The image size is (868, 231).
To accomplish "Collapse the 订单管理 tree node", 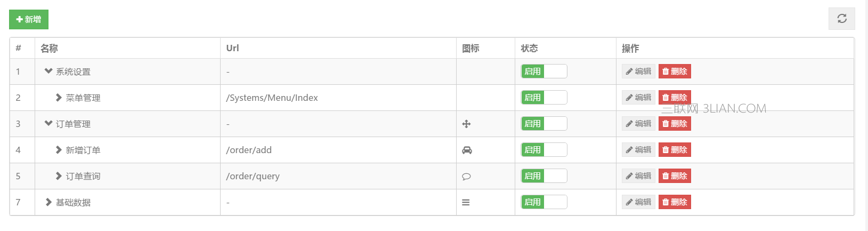I will pos(48,123).
